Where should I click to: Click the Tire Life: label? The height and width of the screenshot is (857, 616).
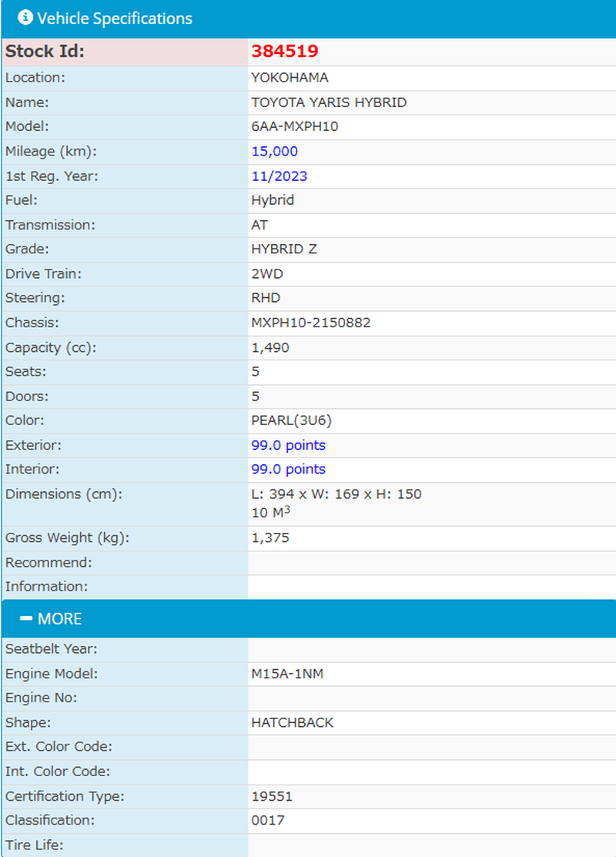click(x=35, y=845)
